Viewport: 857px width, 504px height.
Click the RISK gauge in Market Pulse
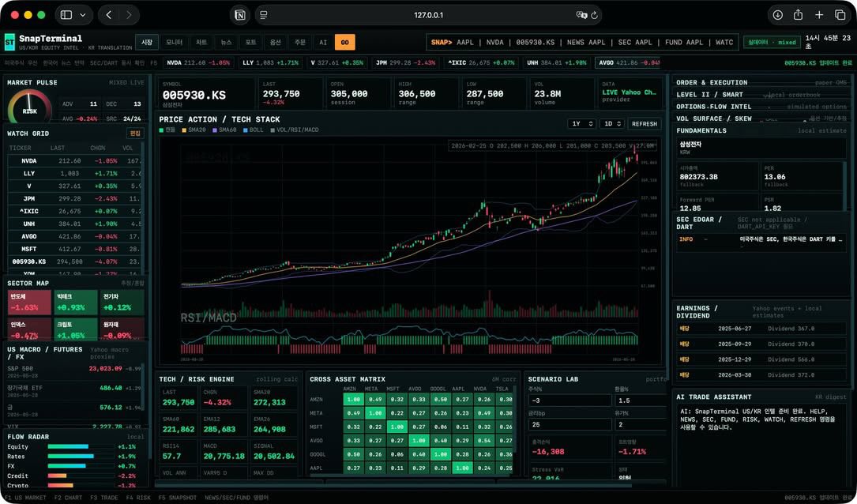[x=29, y=107]
